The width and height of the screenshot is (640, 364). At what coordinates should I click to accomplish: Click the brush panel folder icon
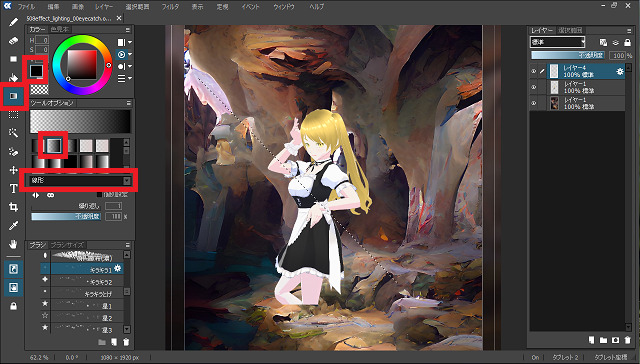[102, 342]
